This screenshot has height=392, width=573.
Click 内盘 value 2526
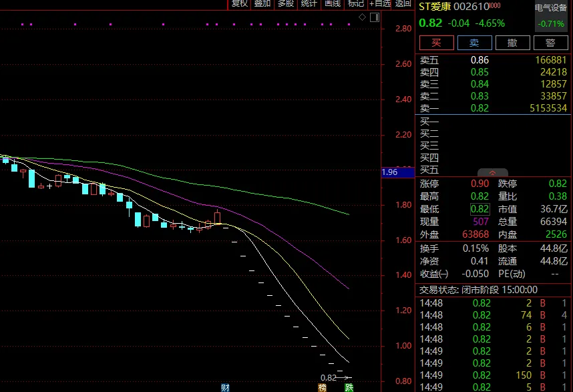click(x=556, y=234)
